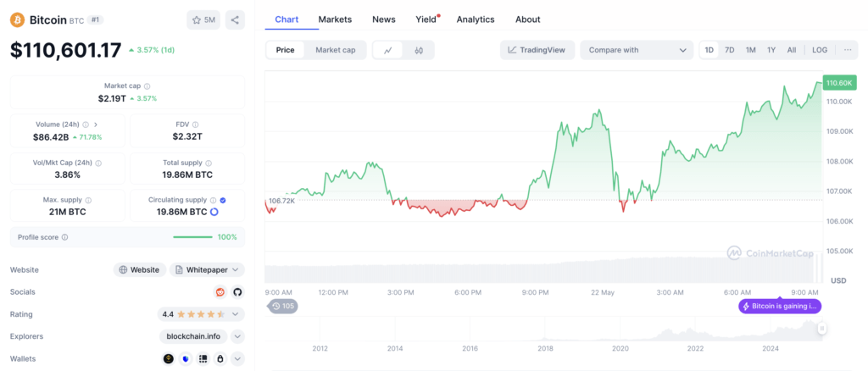This screenshot has height=371, width=868.
Task: Click info icon next to Profile score
Action: (x=64, y=237)
